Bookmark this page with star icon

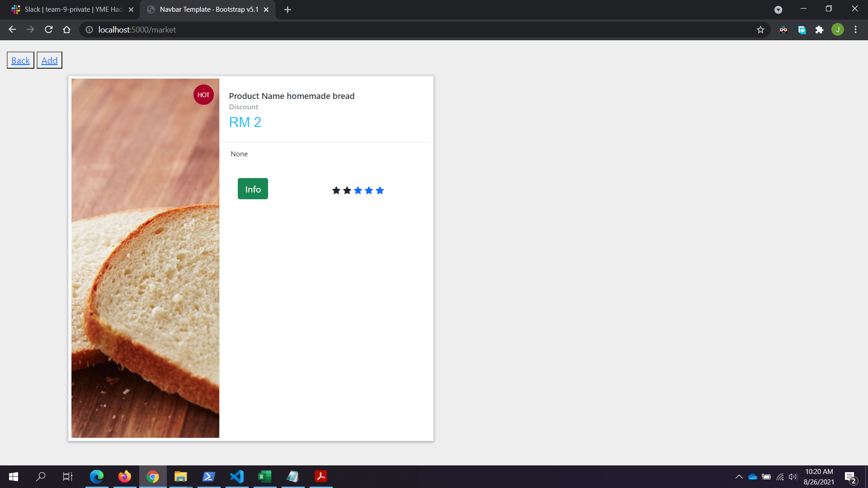coord(760,30)
